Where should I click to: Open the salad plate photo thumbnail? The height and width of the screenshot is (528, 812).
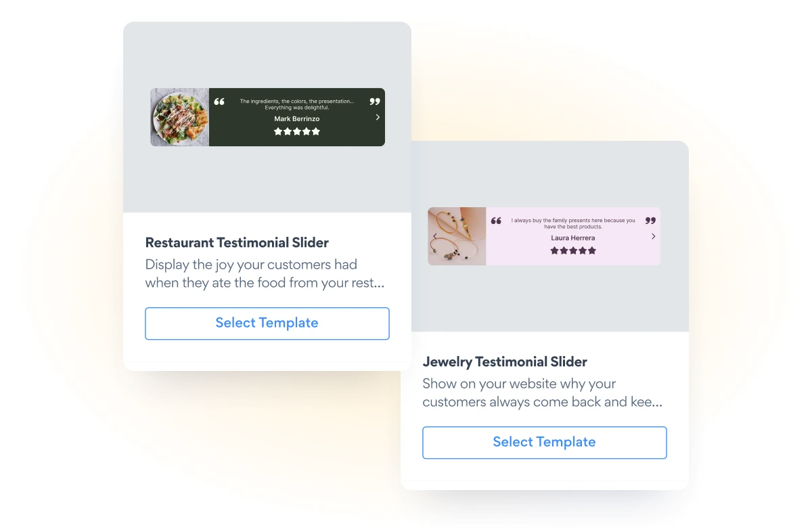[179, 117]
